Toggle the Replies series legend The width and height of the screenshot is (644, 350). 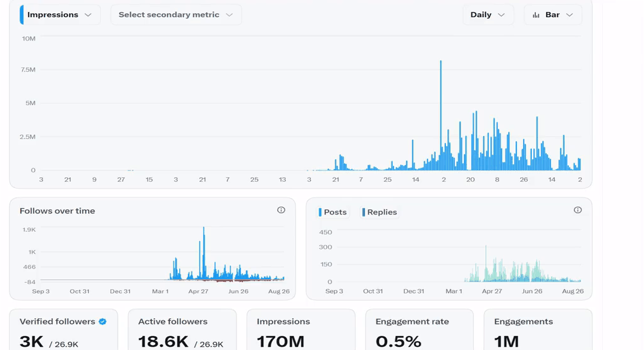pyautogui.click(x=380, y=212)
